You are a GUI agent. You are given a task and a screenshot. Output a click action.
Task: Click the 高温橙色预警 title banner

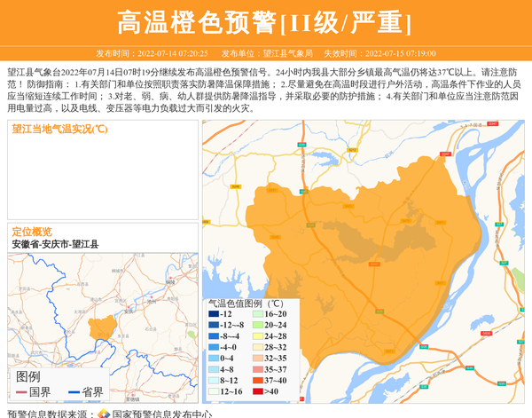[265, 22]
